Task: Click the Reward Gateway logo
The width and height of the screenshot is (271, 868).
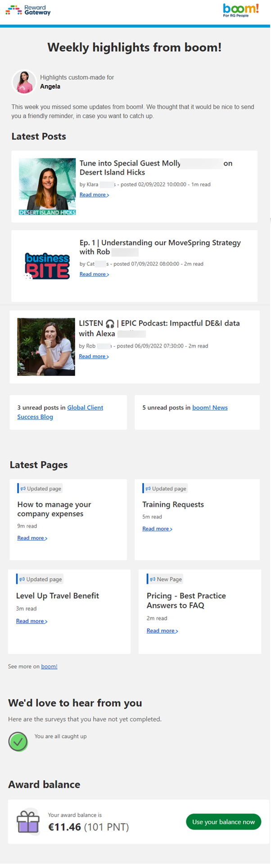Action: [x=28, y=10]
